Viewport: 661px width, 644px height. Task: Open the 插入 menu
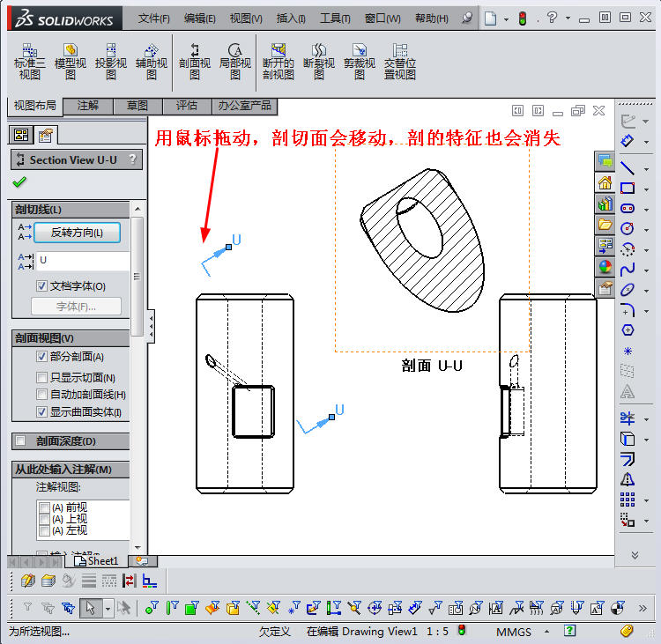click(x=291, y=19)
